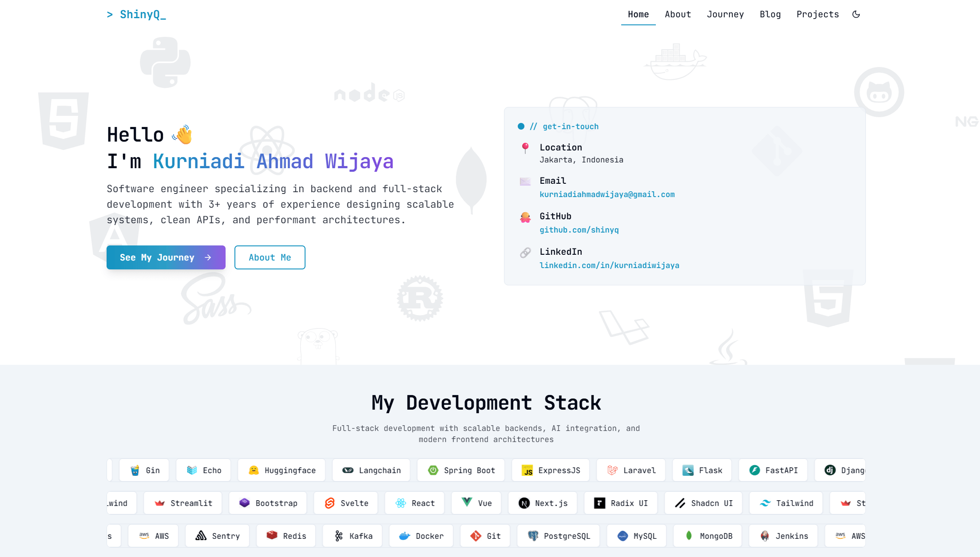Toggle dark mode with the moon icon
This screenshot has width=980, height=557.
coord(856,14)
